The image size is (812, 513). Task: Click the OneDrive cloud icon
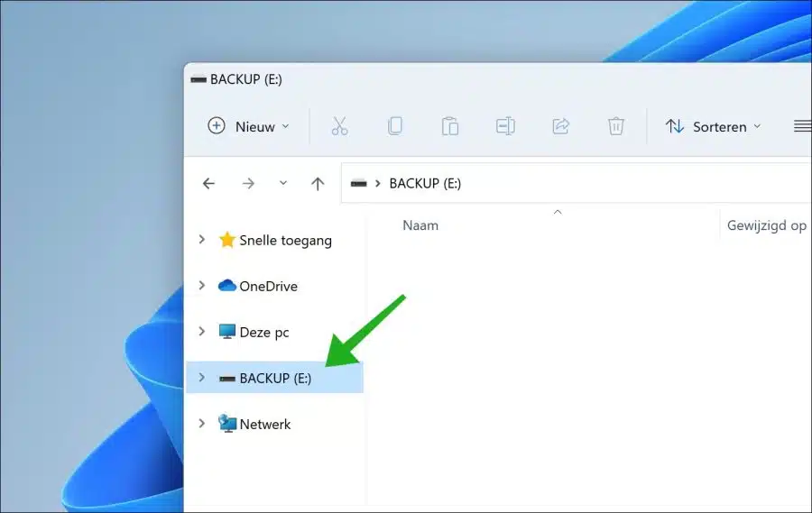(226, 285)
